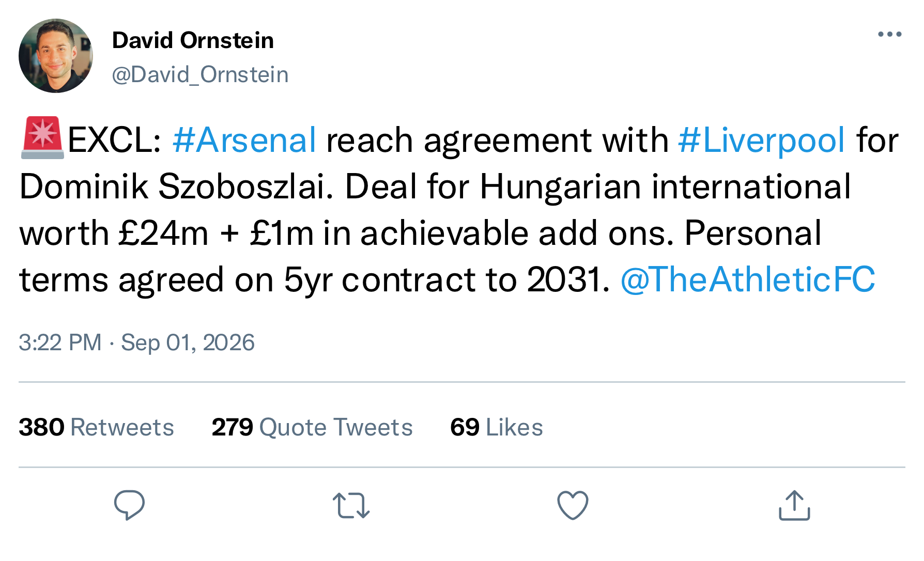Open the share upload icon

pyautogui.click(x=794, y=505)
